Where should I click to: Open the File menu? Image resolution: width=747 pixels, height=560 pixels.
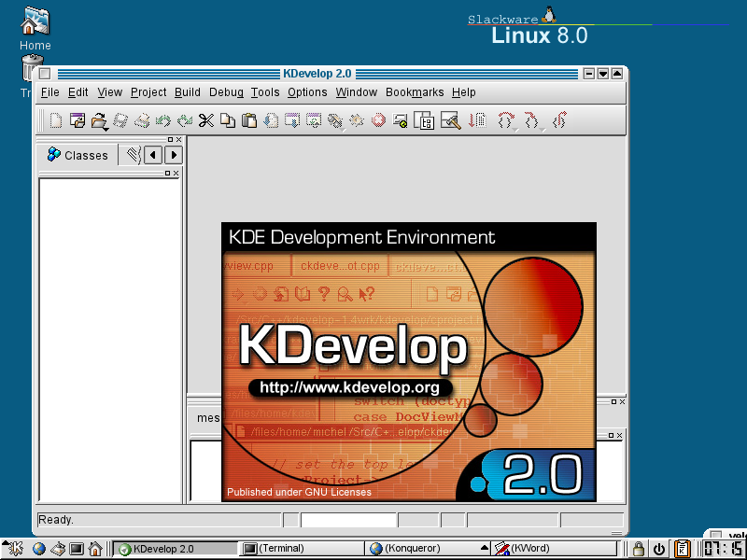(50, 91)
